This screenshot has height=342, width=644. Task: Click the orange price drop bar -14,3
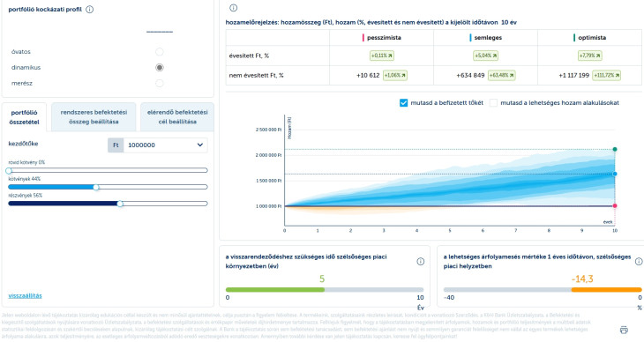tap(606, 289)
